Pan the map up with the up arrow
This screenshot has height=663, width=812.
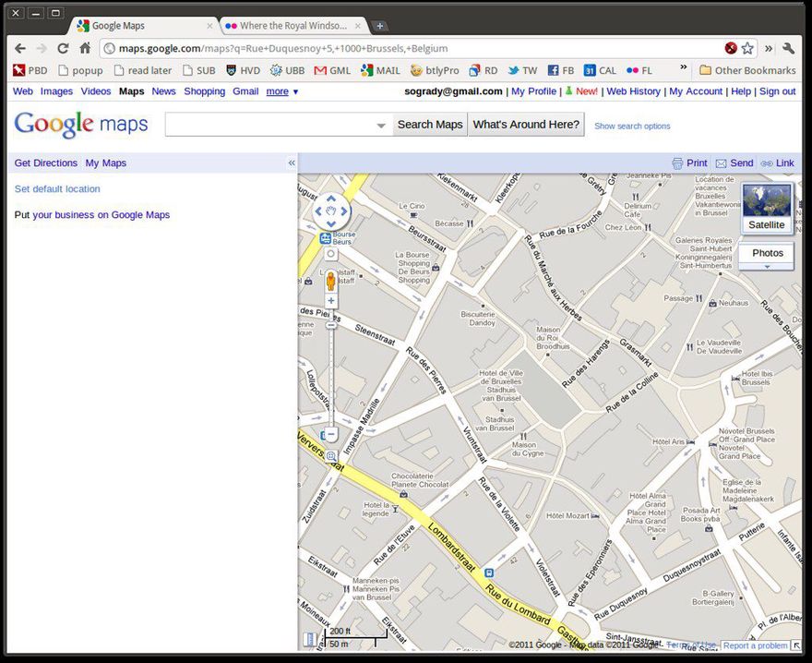331,199
